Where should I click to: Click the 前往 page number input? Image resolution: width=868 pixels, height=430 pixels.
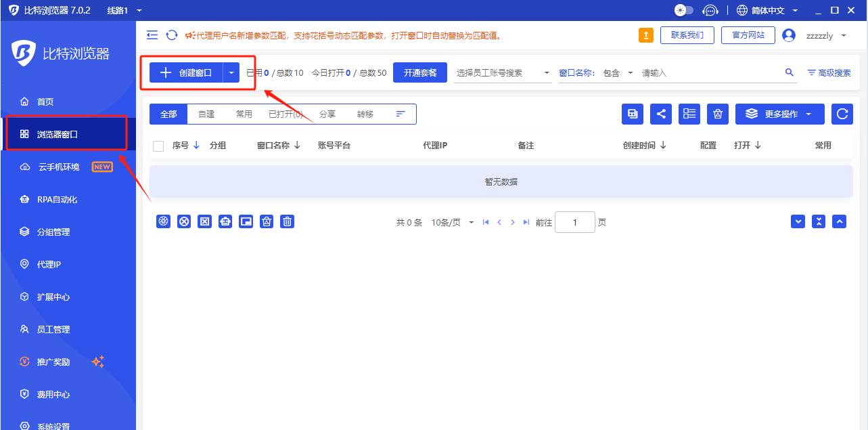pyautogui.click(x=575, y=222)
